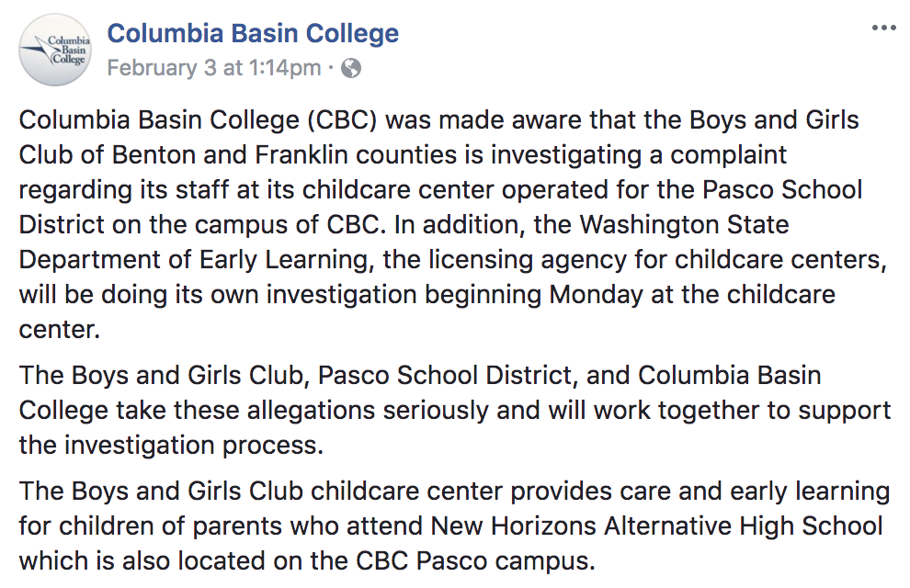
Task: Click the paragraph starting "Columbia Basin College (CBC) was"
Action: coord(453,224)
